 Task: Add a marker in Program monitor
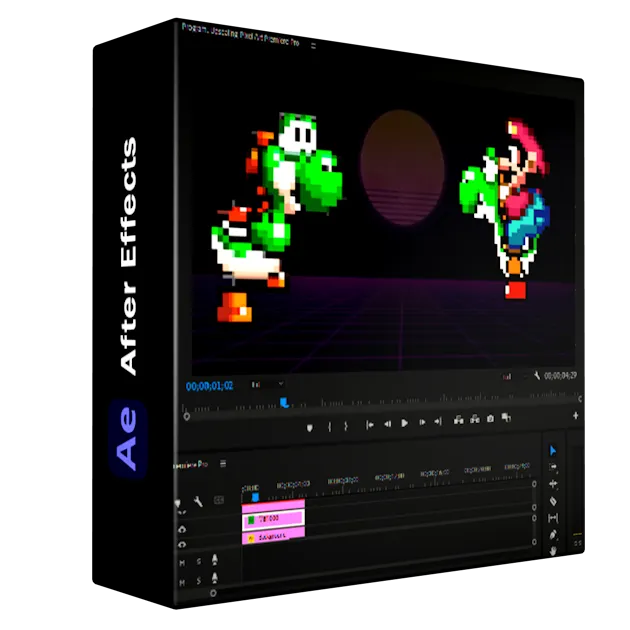[309, 428]
